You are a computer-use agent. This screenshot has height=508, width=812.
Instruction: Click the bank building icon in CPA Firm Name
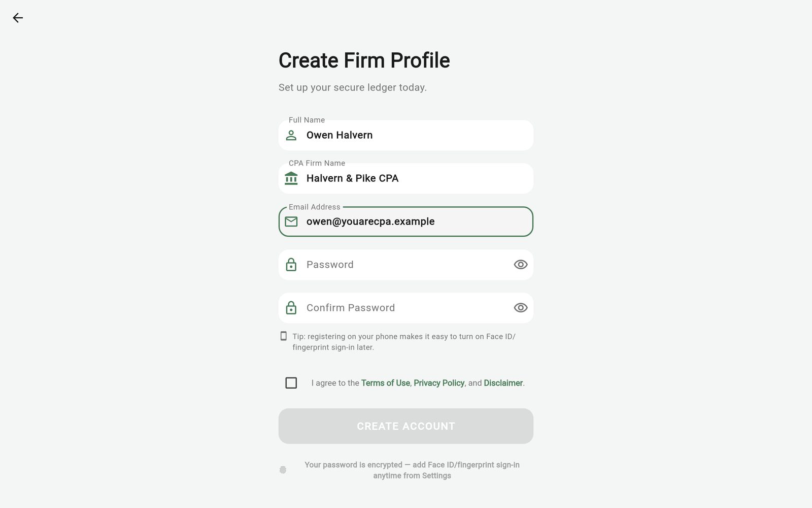(291, 178)
